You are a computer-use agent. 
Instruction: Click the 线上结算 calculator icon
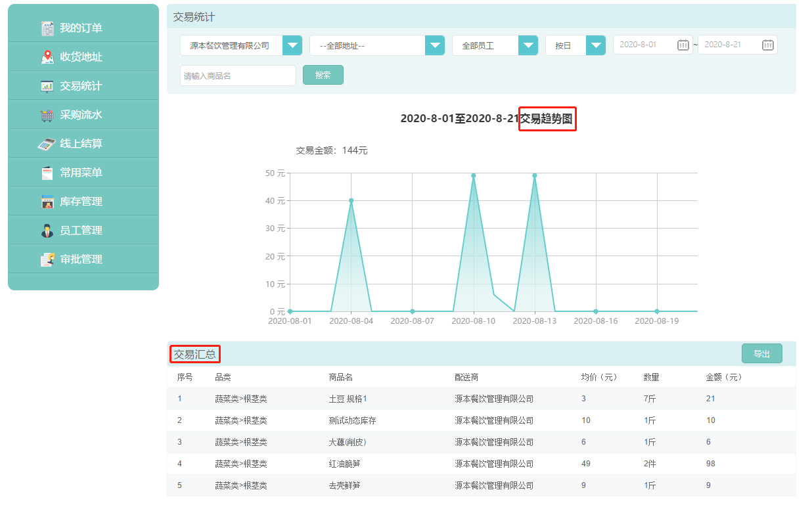pyautogui.click(x=47, y=143)
